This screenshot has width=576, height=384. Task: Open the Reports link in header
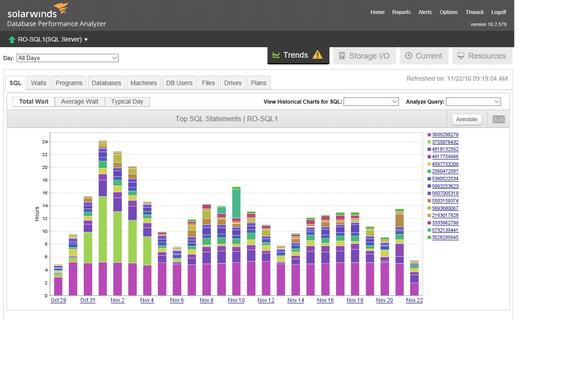(x=401, y=12)
